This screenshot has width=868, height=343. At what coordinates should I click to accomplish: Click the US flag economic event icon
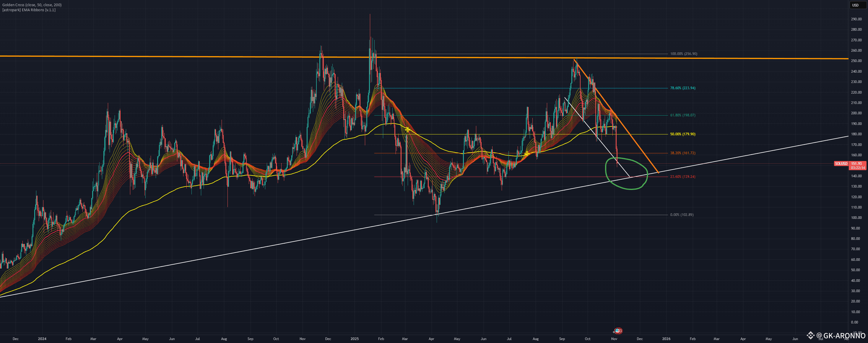(x=618, y=331)
